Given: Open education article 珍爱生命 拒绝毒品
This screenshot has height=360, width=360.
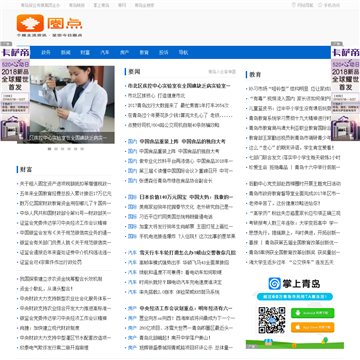Looking at the screenshot, I should click(294, 167).
